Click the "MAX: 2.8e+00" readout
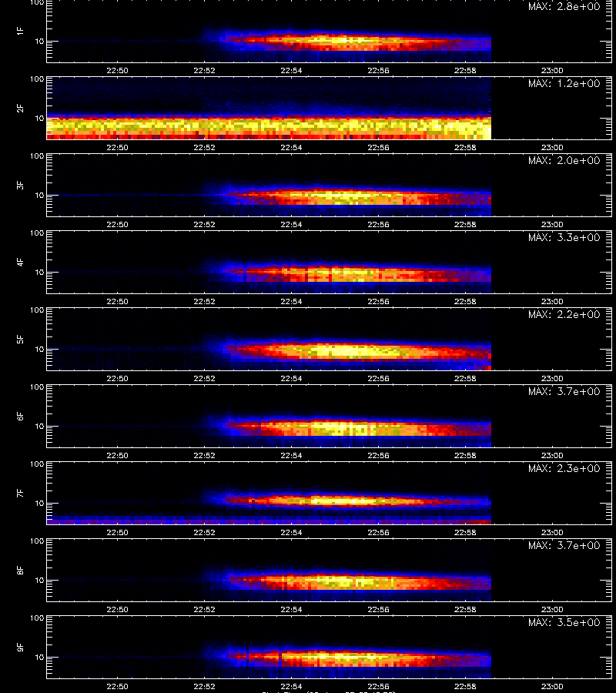Image resolution: width=616 pixels, height=693 pixels. tap(564, 7)
